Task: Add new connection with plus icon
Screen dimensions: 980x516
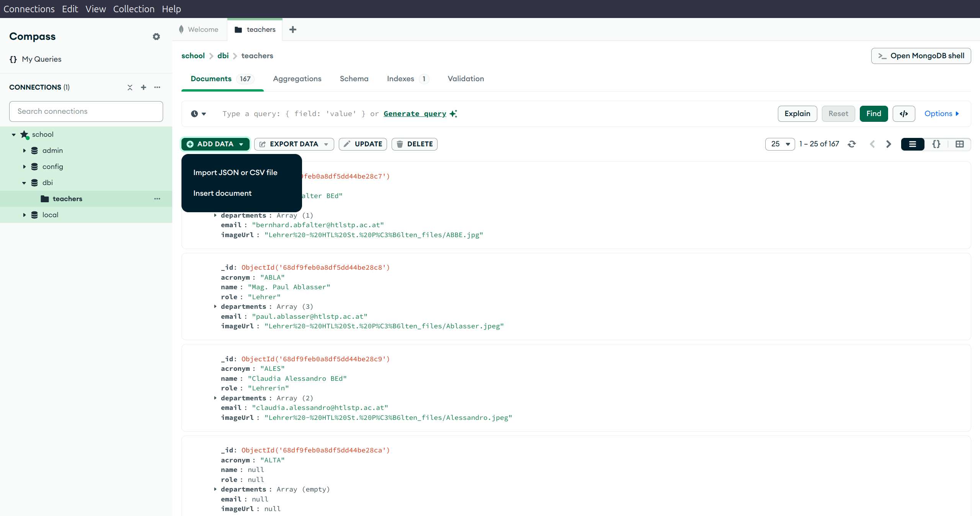Action: pyautogui.click(x=144, y=87)
